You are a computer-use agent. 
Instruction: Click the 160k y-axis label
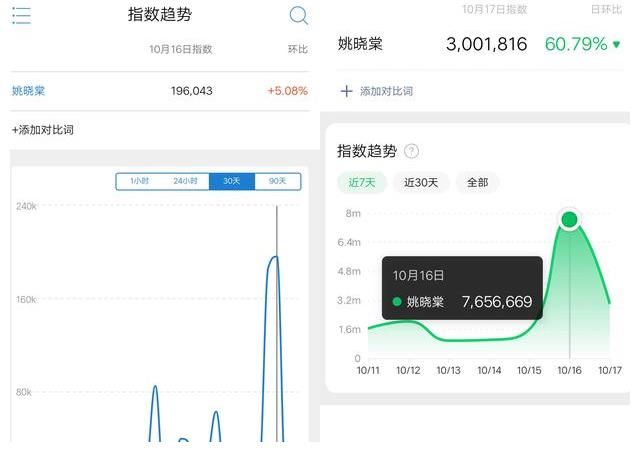coord(26,300)
